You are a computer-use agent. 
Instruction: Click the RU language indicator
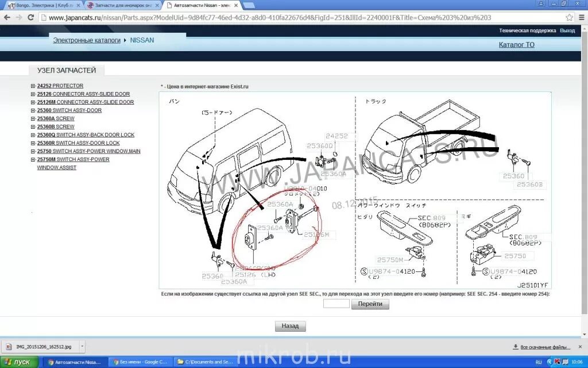539,362
